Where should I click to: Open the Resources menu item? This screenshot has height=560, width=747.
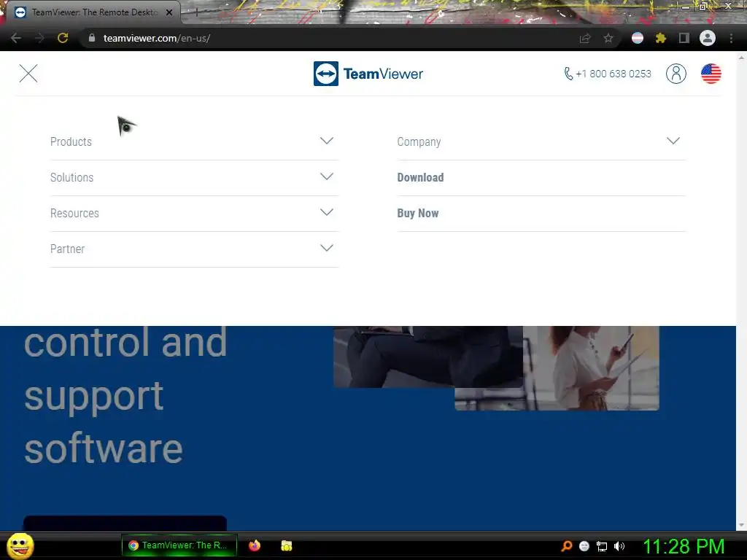point(75,214)
